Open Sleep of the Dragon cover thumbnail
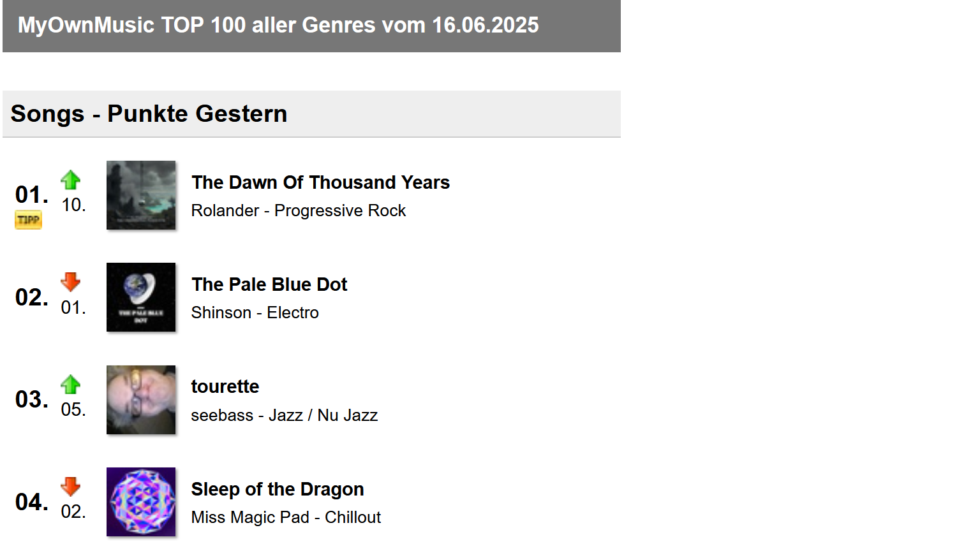Screen dimensions: 980x551 [x=141, y=502]
